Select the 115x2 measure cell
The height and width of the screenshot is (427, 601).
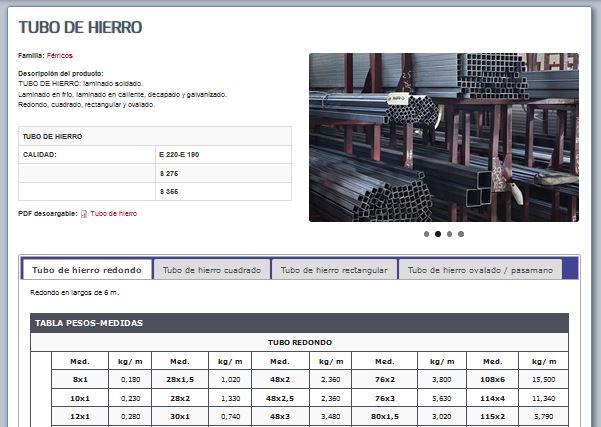click(x=493, y=417)
